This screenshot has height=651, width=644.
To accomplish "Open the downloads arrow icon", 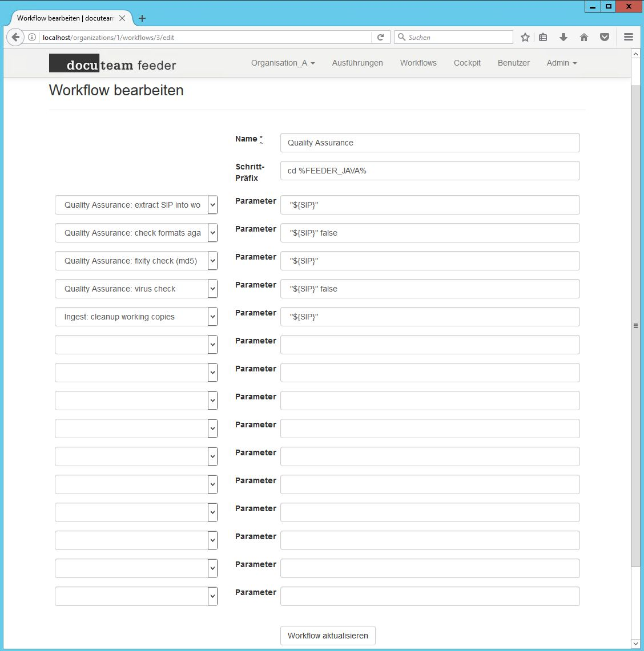I will (563, 37).
